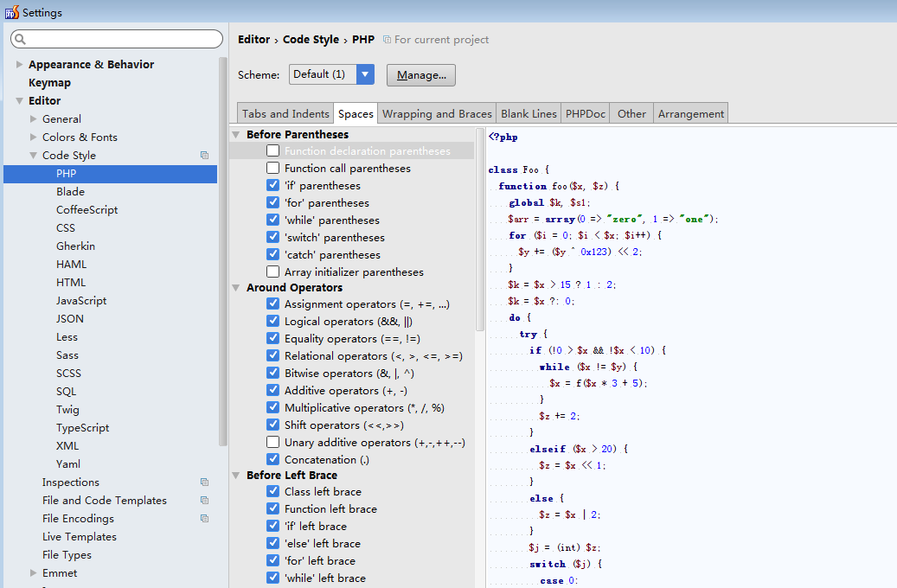Click the magnifier icon in the search box
The width and height of the screenshot is (897, 588).
pos(21,40)
